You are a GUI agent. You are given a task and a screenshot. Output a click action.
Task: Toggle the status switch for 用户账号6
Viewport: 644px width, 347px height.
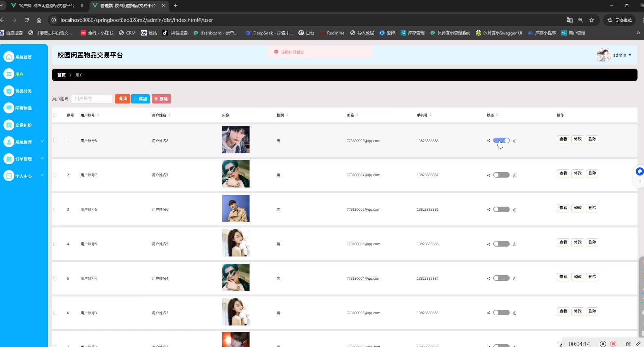coord(501,209)
